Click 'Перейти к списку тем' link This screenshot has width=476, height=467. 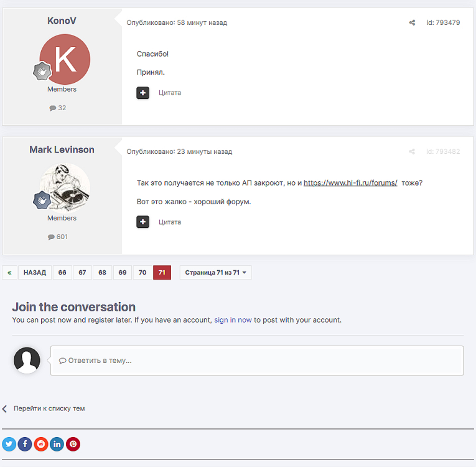49,408
